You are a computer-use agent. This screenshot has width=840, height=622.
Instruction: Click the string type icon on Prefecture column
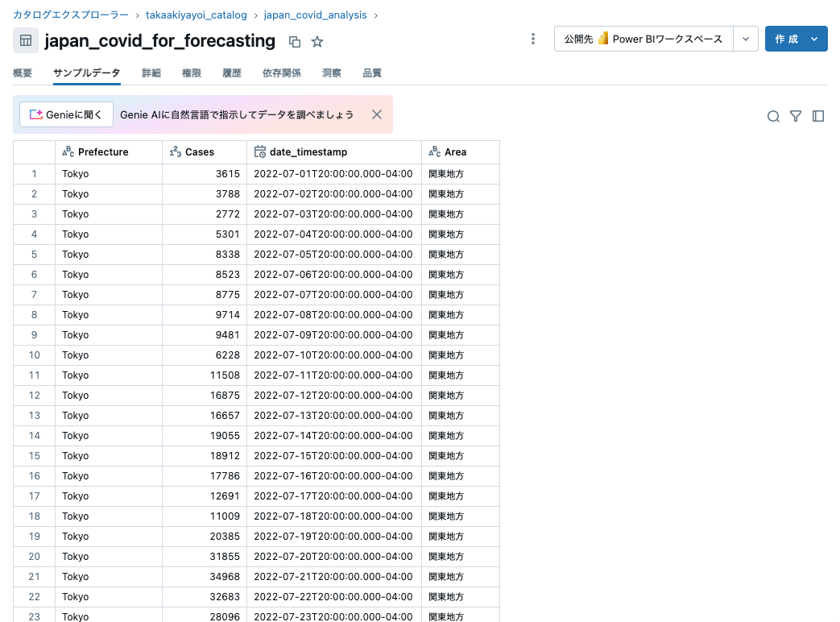[64, 151]
